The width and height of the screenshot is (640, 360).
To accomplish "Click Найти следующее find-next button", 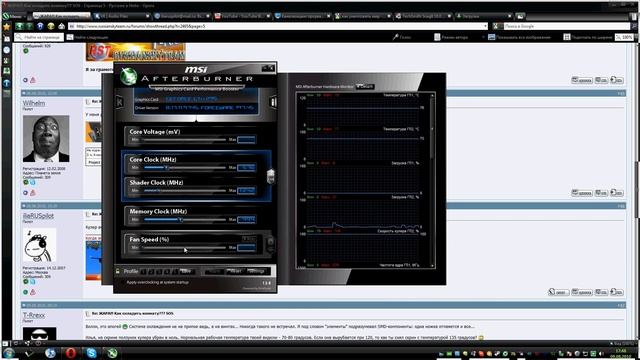I will pos(88,37).
